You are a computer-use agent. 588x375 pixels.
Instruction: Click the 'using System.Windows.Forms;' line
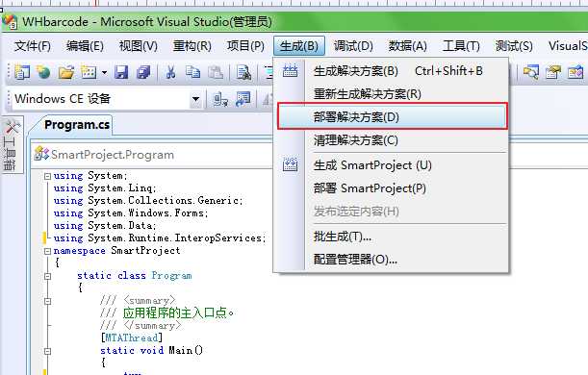[131, 213]
